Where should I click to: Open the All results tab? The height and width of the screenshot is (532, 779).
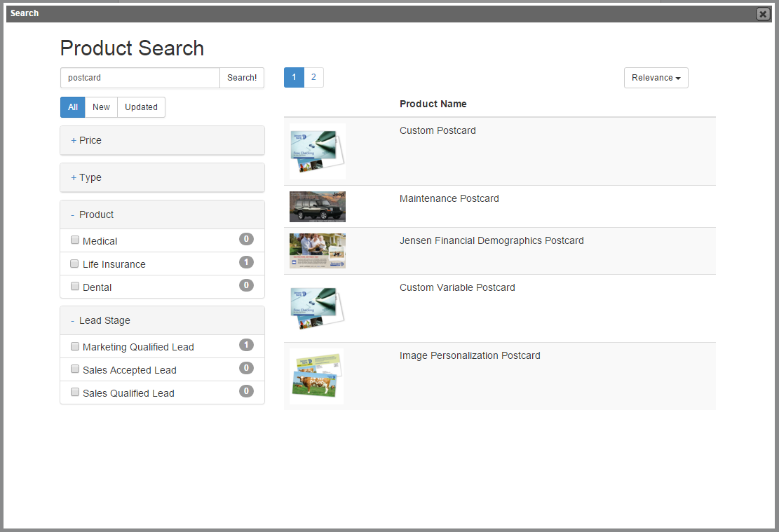[x=72, y=107]
